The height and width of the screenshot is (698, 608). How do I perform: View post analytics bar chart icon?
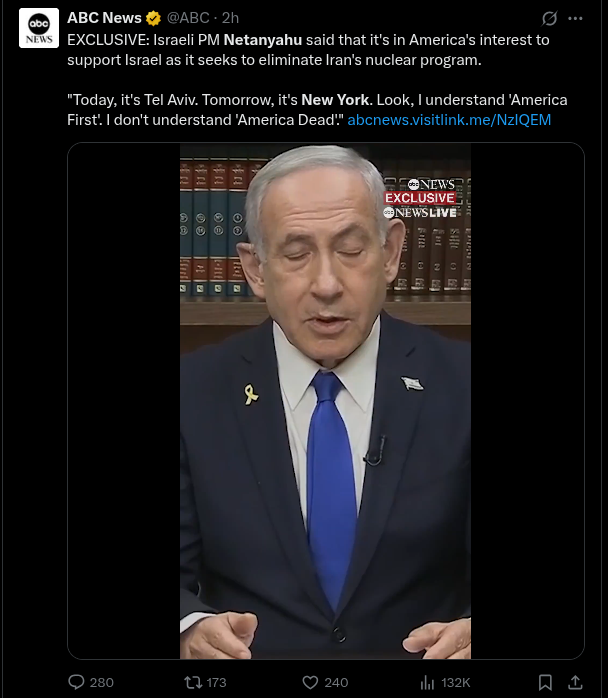coord(427,682)
